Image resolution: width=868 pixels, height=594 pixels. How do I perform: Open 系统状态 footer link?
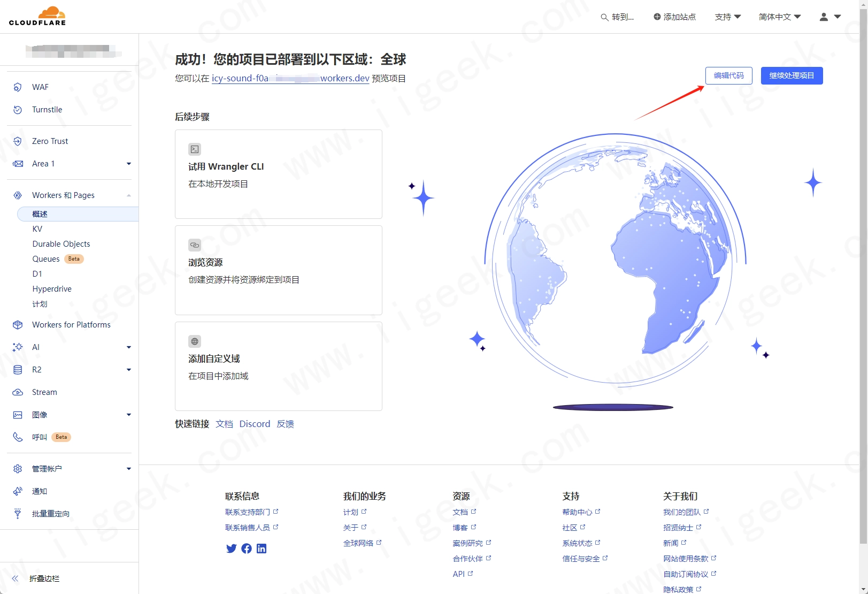(x=581, y=543)
